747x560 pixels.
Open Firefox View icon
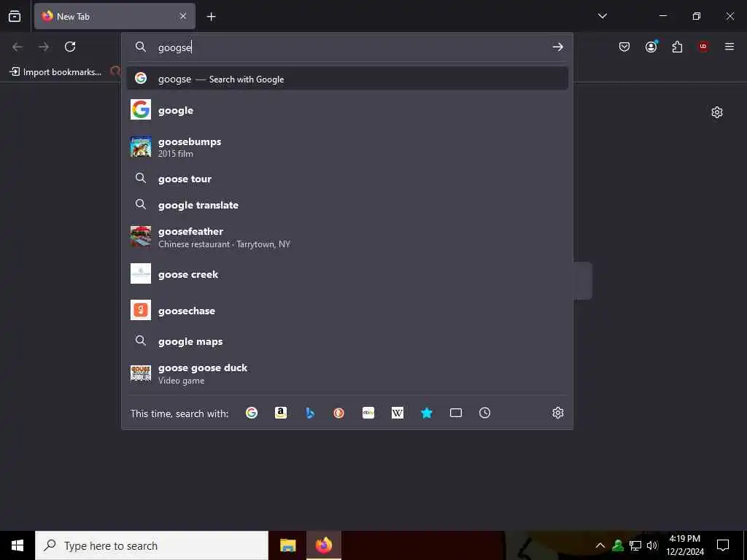pos(15,16)
